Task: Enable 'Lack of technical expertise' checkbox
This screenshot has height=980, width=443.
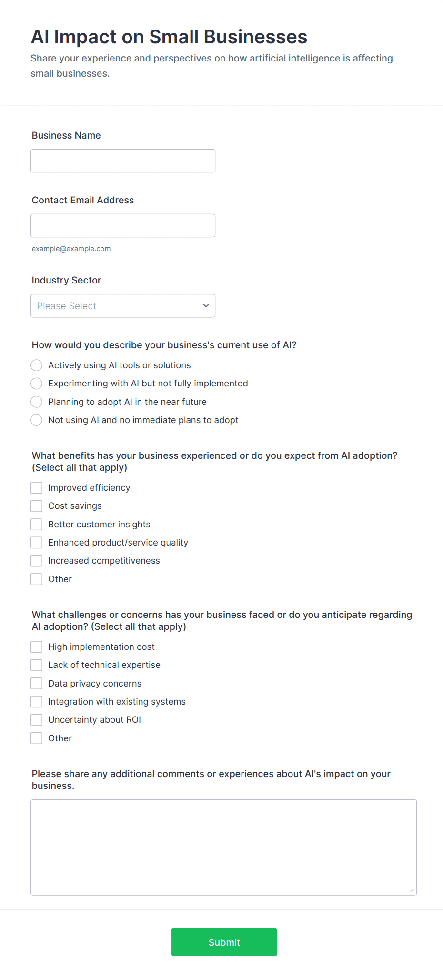Action: point(36,665)
